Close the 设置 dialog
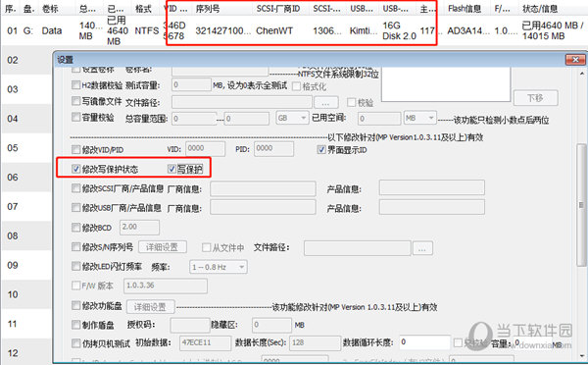 tap(575, 59)
